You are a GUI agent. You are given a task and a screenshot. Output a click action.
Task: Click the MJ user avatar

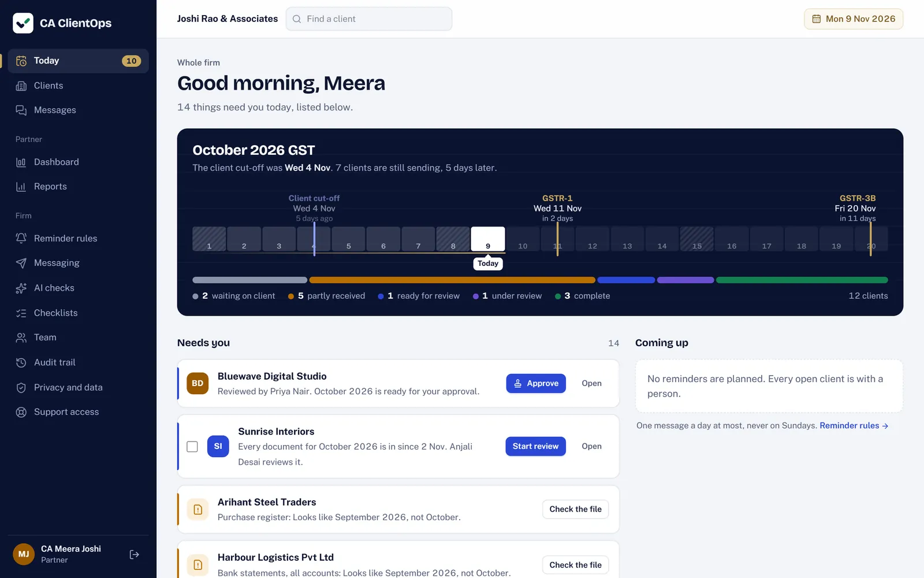[24, 554]
